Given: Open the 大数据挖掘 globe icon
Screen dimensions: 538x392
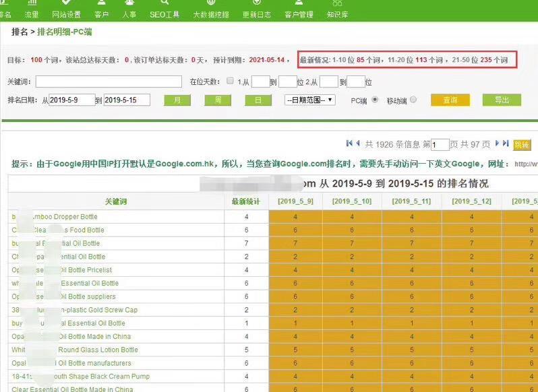Looking at the screenshot, I should click(210, 3).
